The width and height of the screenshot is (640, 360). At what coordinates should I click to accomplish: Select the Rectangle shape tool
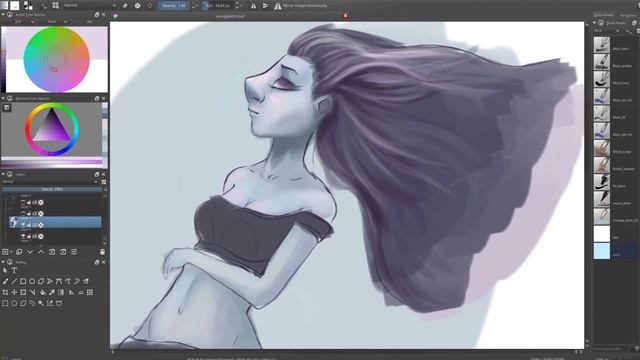coord(23,281)
